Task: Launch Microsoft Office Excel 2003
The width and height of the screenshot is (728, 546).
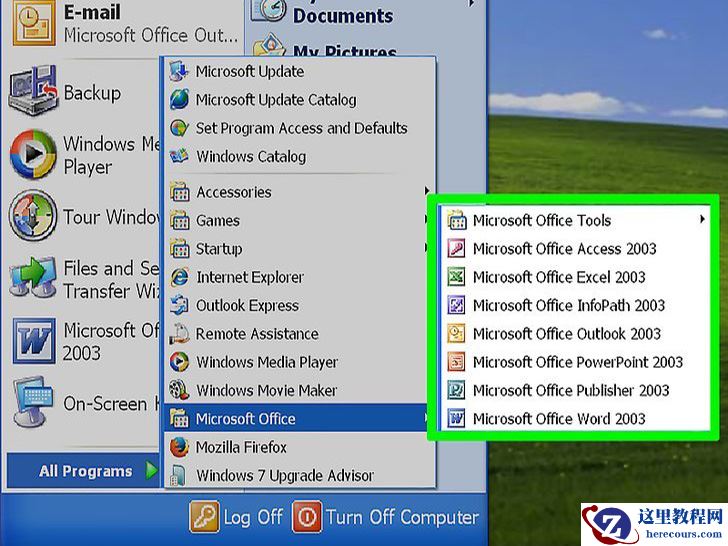Action: [x=574, y=277]
